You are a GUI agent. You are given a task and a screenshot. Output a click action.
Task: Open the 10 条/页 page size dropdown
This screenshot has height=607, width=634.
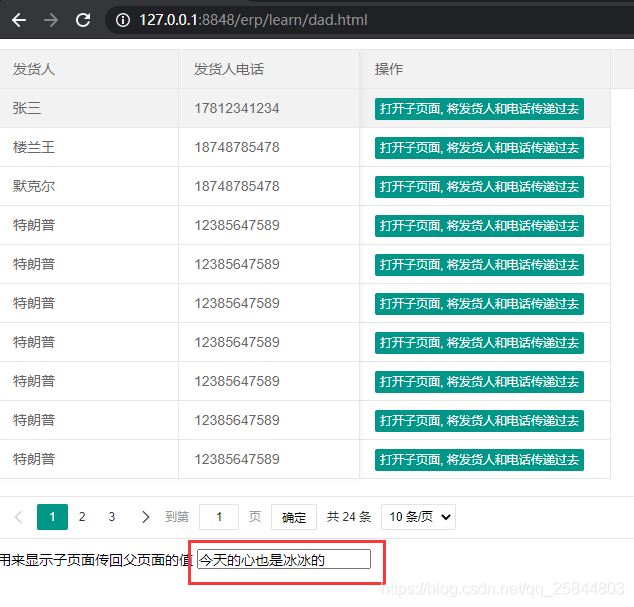418,517
